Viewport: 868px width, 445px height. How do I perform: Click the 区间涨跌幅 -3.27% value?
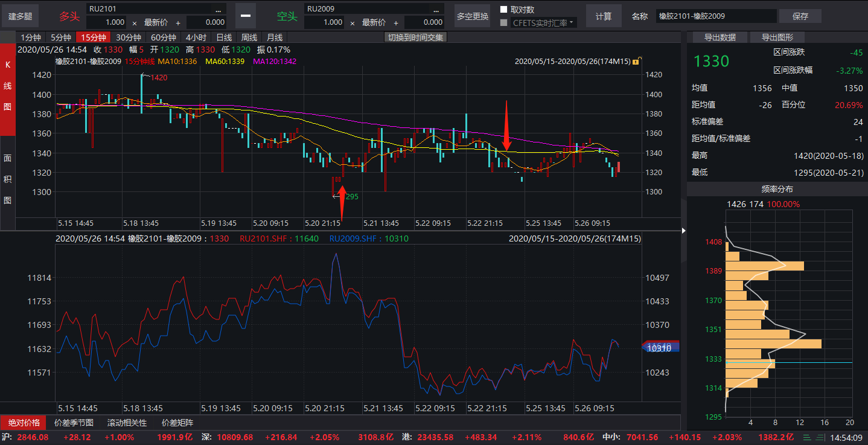tap(849, 70)
